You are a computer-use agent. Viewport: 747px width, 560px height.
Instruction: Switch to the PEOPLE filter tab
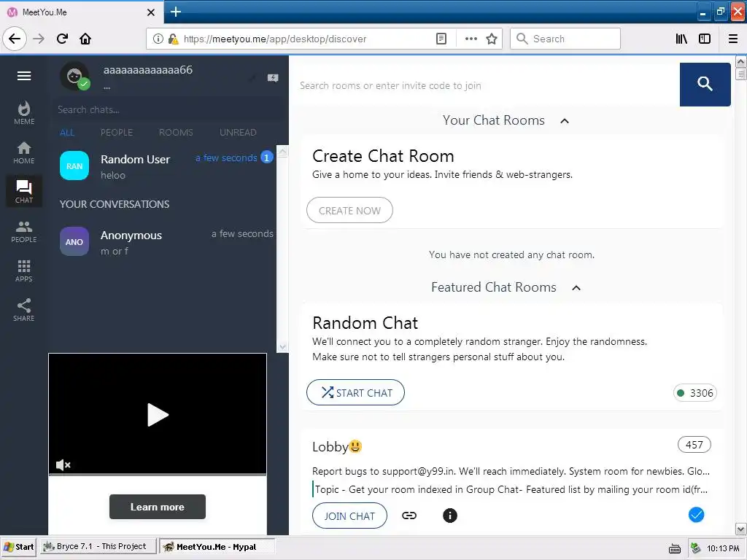[117, 133]
